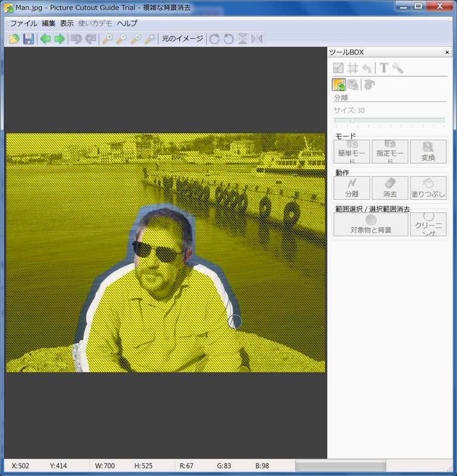Rotate the image counterclockwise
The width and height of the screenshot is (457, 476).
[228, 39]
